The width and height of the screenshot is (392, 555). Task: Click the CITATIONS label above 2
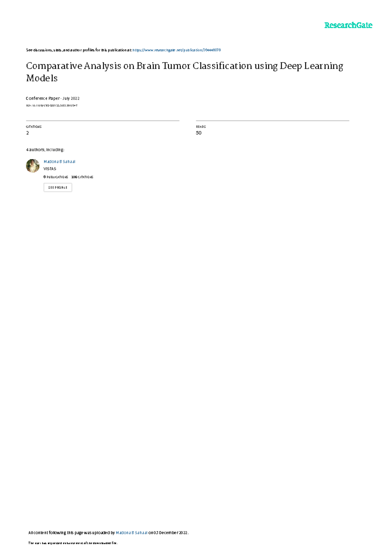click(34, 127)
